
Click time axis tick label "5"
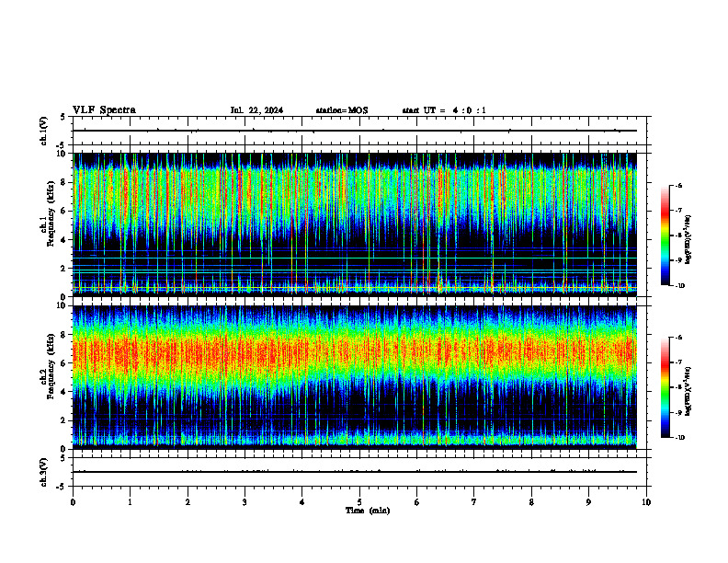(359, 502)
